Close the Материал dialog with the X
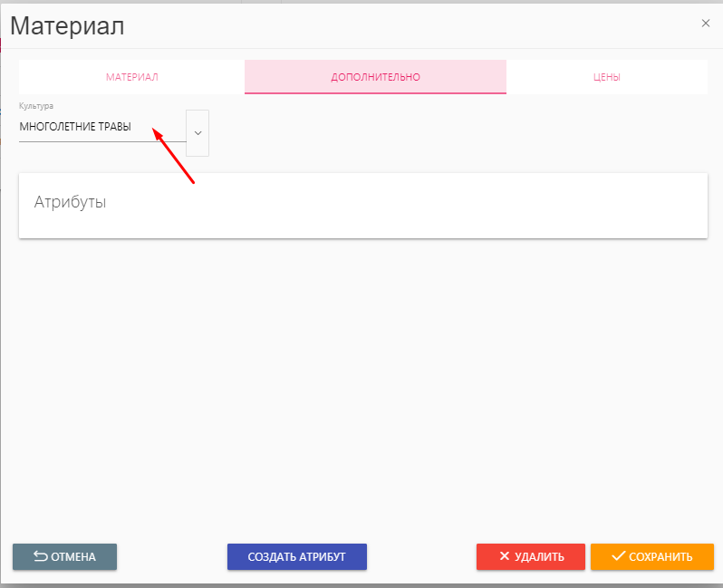This screenshot has height=588, width=723. click(x=705, y=24)
